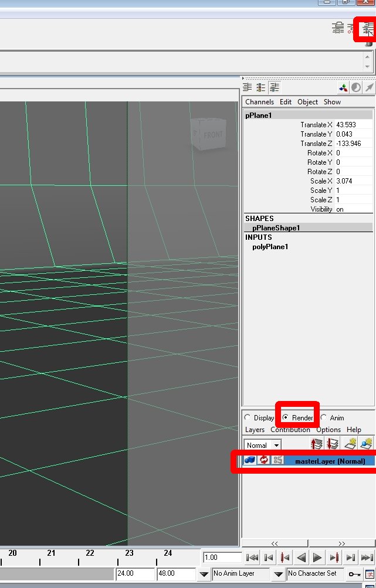This screenshot has height=588, width=376.
Task: Open the layer editor Options menu
Action: point(328,430)
